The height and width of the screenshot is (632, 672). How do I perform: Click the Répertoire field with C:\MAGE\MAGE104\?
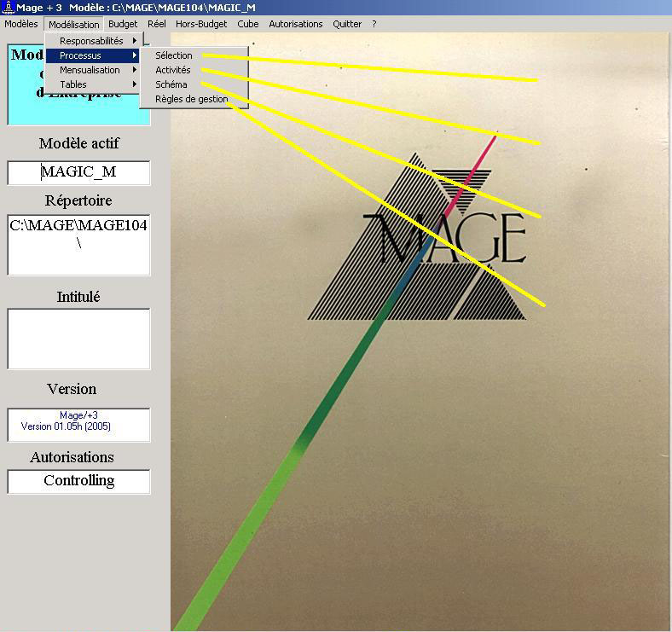pyautogui.click(x=78, y=245)
